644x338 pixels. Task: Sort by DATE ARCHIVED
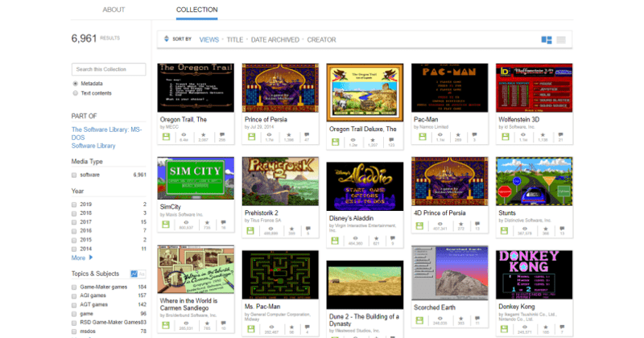[x=275, y=40]
